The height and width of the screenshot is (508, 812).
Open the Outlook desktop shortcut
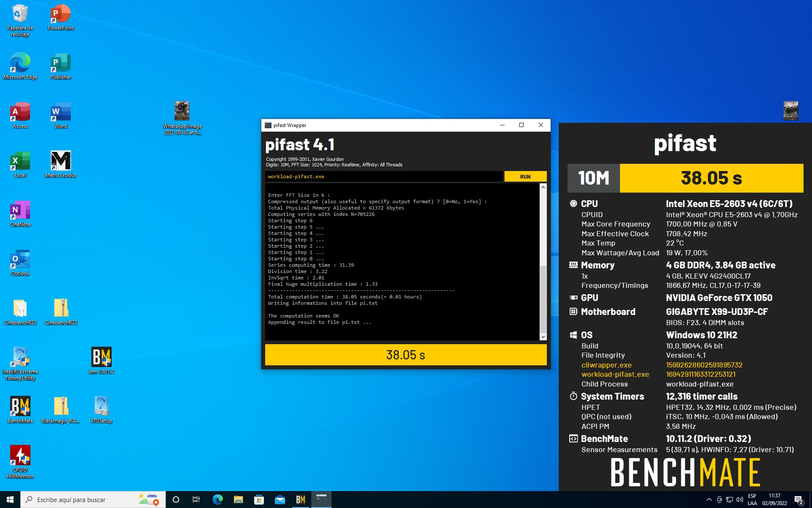click(x=20, y=262)
